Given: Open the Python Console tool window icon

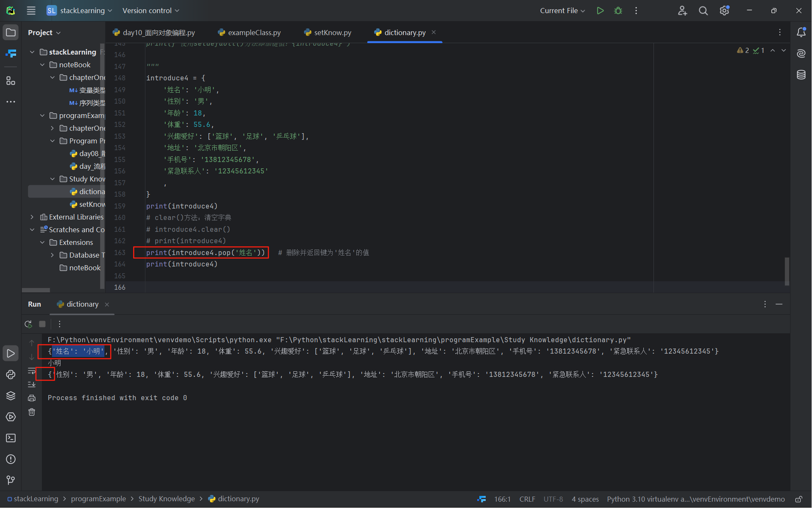Looking at the screenshot, I should coord(11,375).
